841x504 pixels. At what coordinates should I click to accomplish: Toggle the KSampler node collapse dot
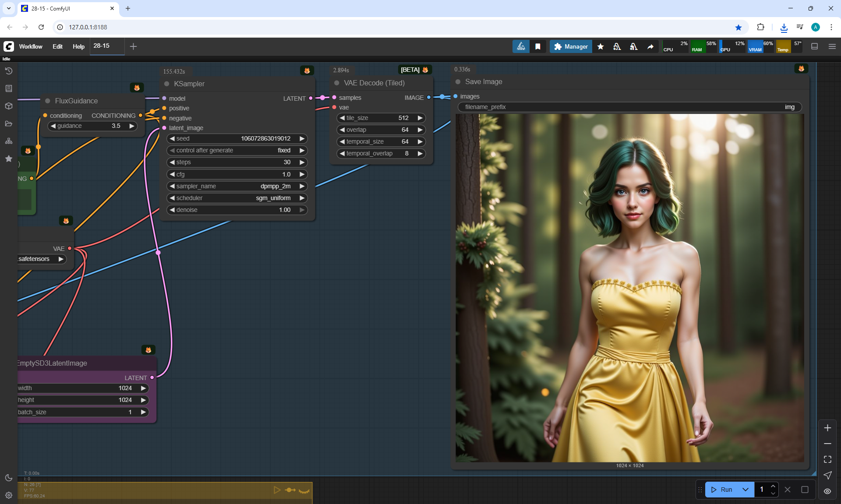coord(167,84)
